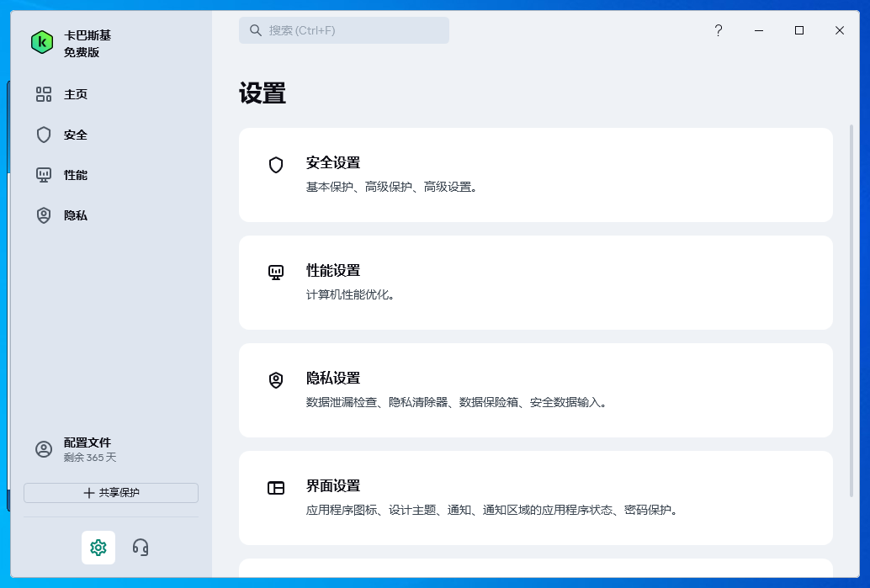Click the settings gear icon at bottom
The height and width of the screenshot is (588, 870).
coord(98,548)
